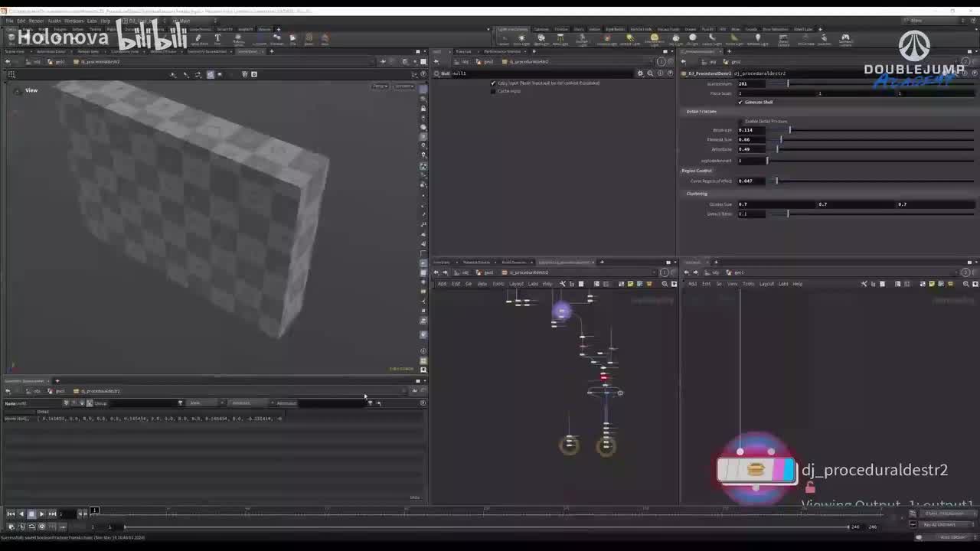980x551 pixels.
Task: Toggle the Copy Input checkbox
Action: (x=493, y=83)
